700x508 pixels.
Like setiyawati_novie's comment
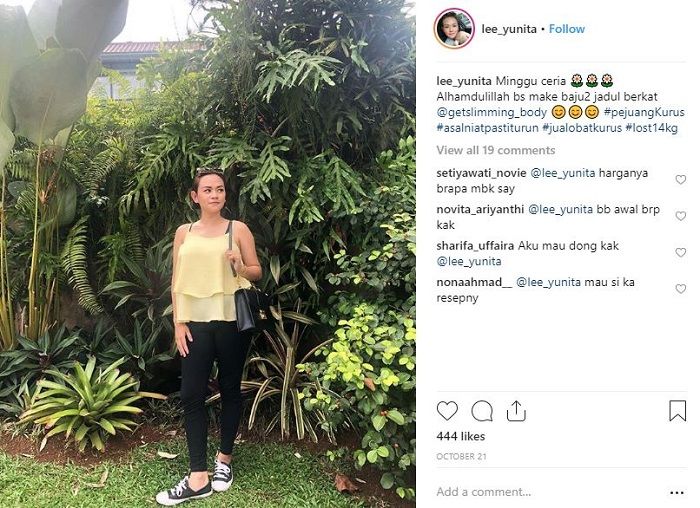(x=680, y=179)
